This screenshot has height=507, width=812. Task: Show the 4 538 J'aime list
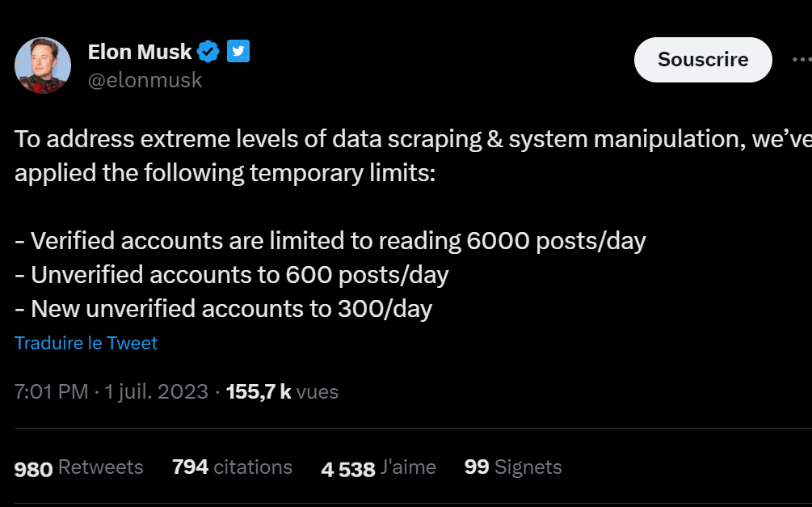coord(379,467)
